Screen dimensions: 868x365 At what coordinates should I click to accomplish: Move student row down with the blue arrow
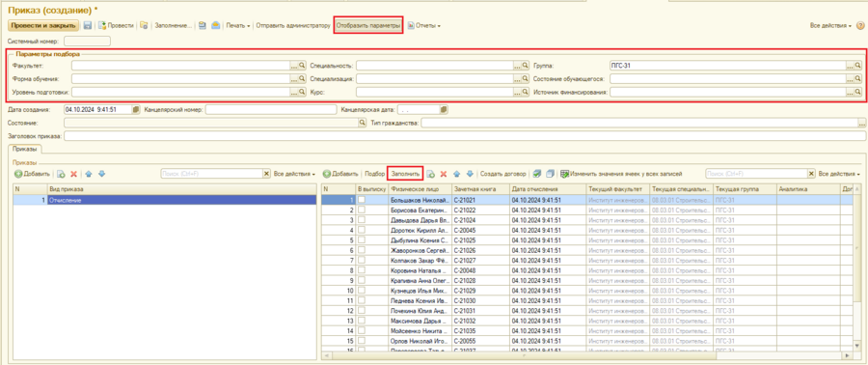(470, 174)
